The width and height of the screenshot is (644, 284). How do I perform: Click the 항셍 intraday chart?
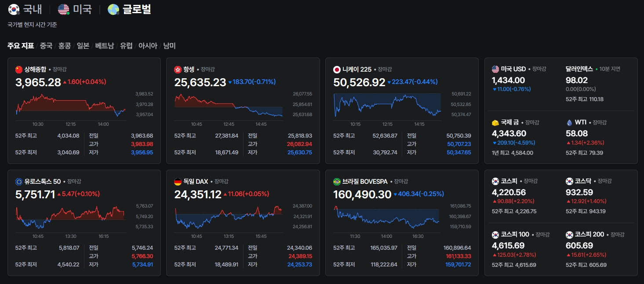click(x=229, y=106)
